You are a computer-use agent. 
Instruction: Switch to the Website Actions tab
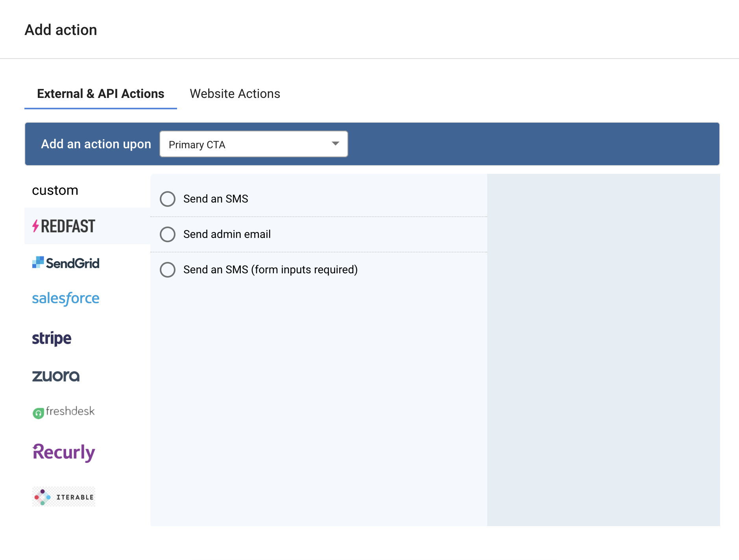tap(235, 94)
